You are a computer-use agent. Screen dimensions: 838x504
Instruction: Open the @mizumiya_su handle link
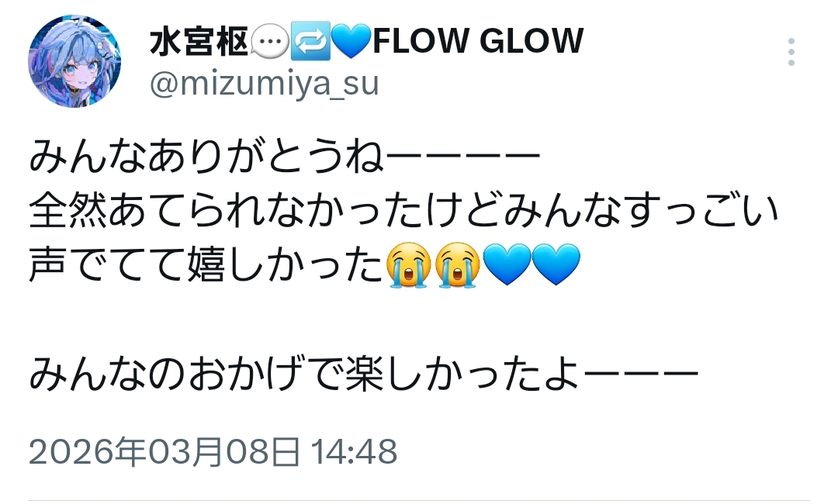click(265, 84)
